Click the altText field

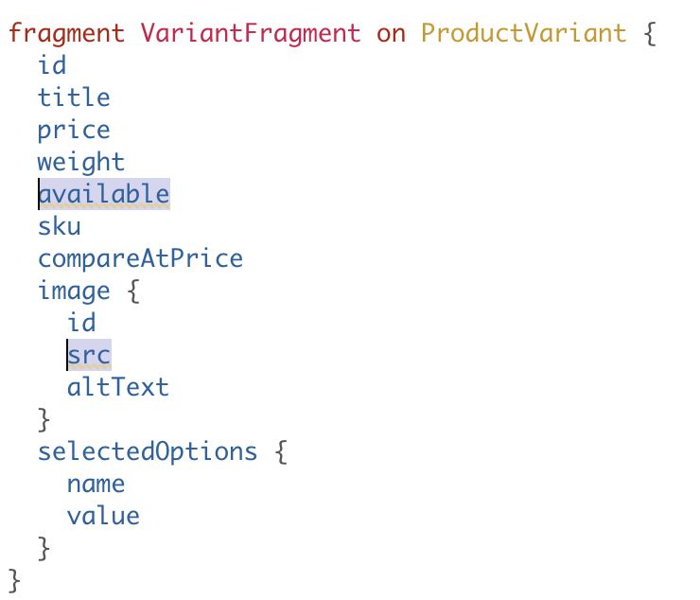coord(118,387)
